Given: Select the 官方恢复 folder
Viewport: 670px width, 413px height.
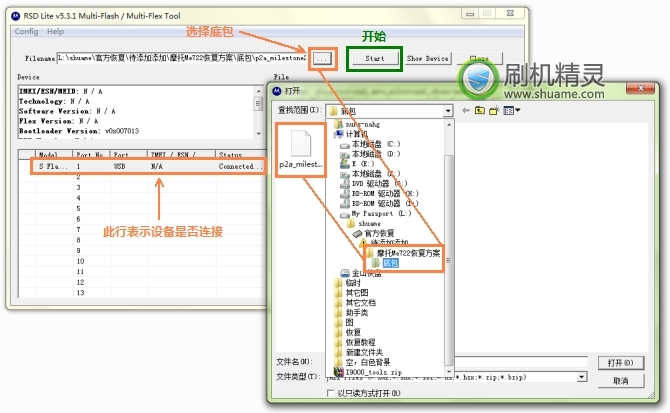Looking at the screenshot, I should click(x=373, y=233).
